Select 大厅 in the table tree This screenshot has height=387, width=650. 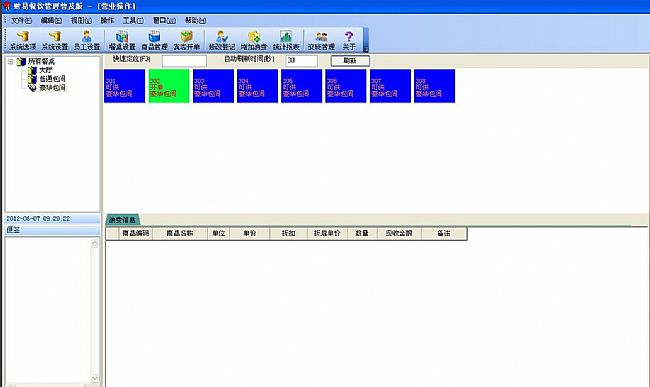(x=46, y=70)
